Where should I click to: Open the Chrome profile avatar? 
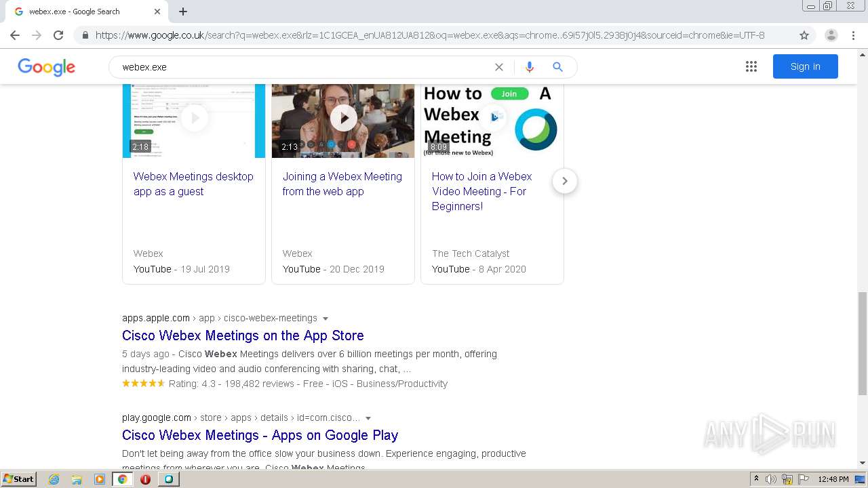pos(831,35)
